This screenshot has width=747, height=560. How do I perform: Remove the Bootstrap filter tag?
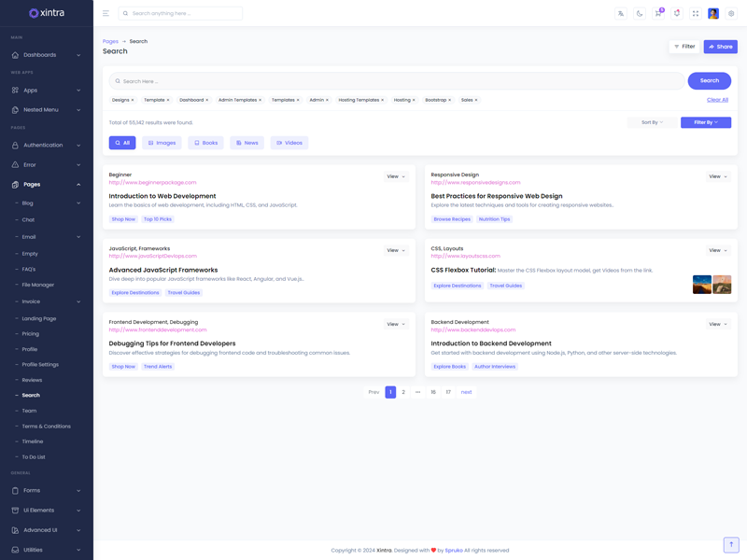click(450, 100)
